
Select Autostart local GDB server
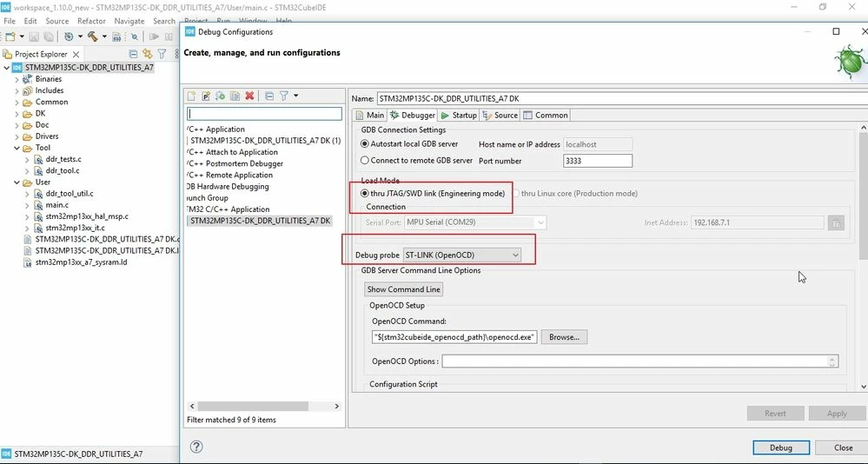click(409, 144)
